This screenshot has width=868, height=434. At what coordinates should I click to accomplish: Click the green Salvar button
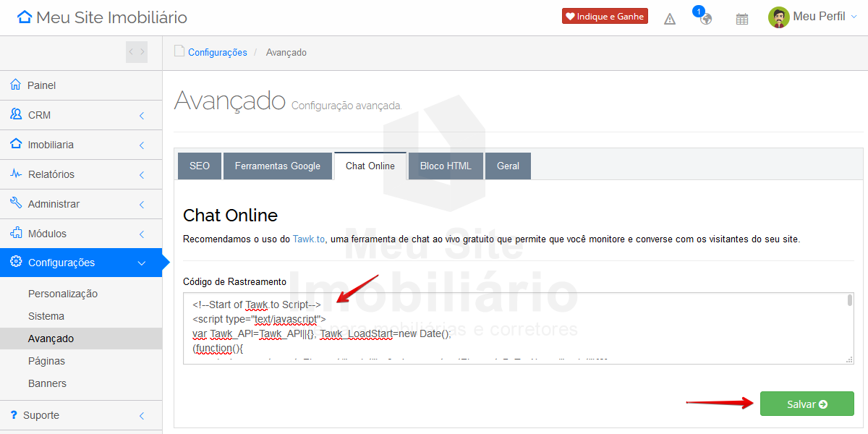(x=807, y=404)
